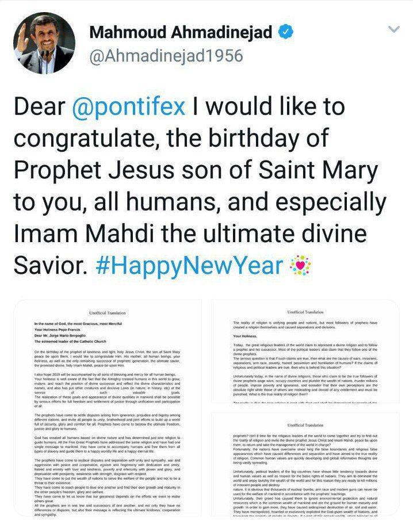Open the tweet options chevron menu

tap(395, 29)
